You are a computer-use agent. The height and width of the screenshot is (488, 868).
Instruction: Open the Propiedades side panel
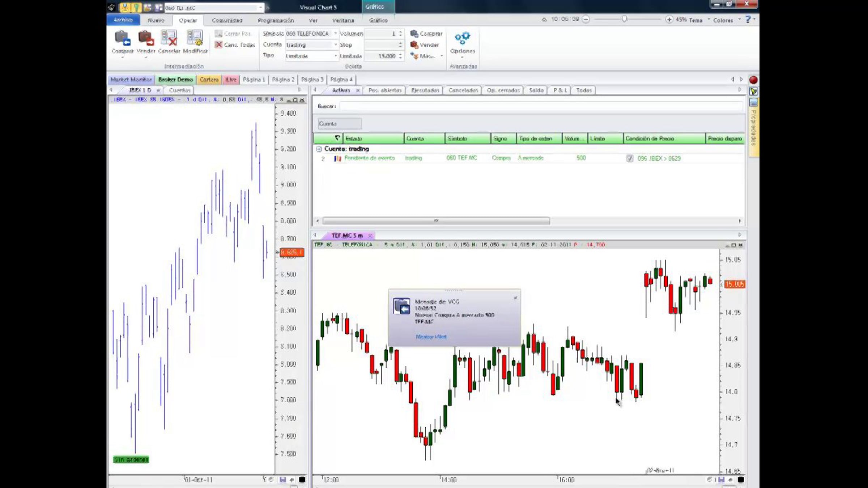point(754,127)
